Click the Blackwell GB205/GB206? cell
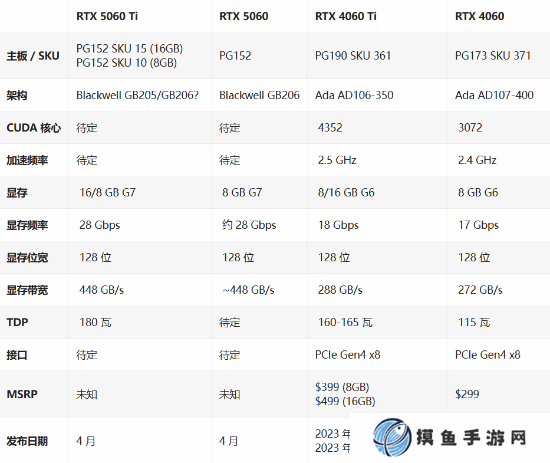The image size is (550, 463). point(138,95)
